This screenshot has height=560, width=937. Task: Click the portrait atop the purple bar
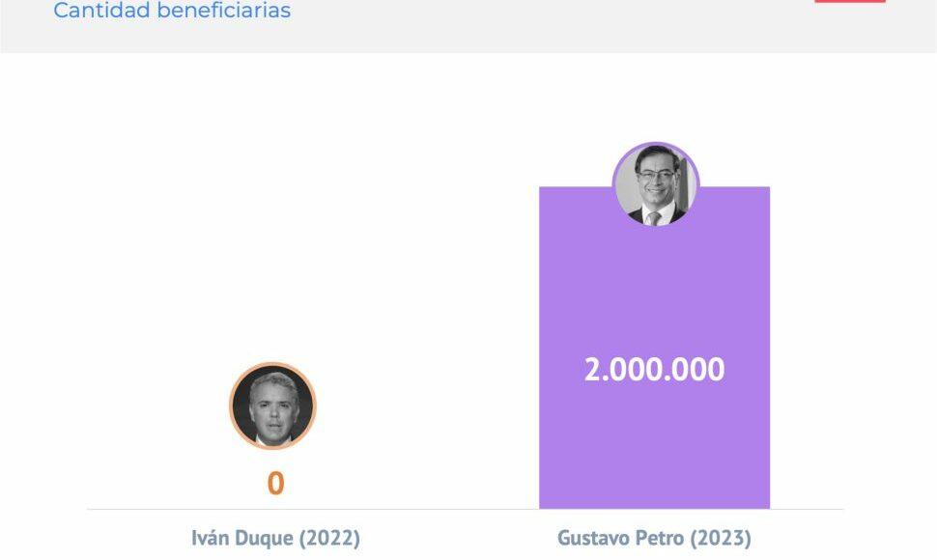[656, 184]
